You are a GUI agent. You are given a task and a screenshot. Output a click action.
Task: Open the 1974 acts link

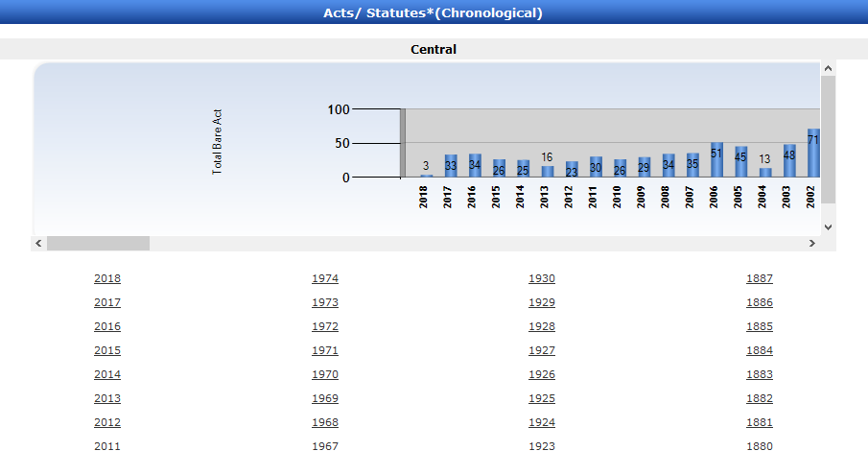point(325,279)
